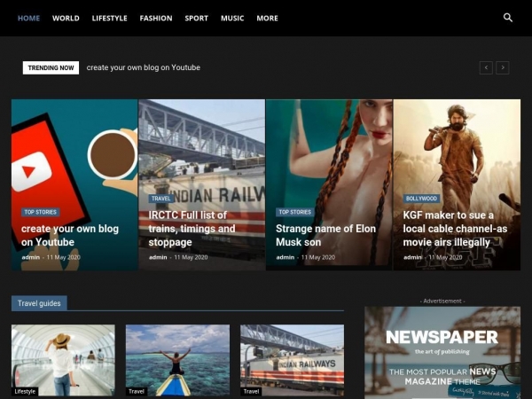Open 'Strange name of Elon Musk son' article
Screen dimensions: 532x399
tap(325, 235)
